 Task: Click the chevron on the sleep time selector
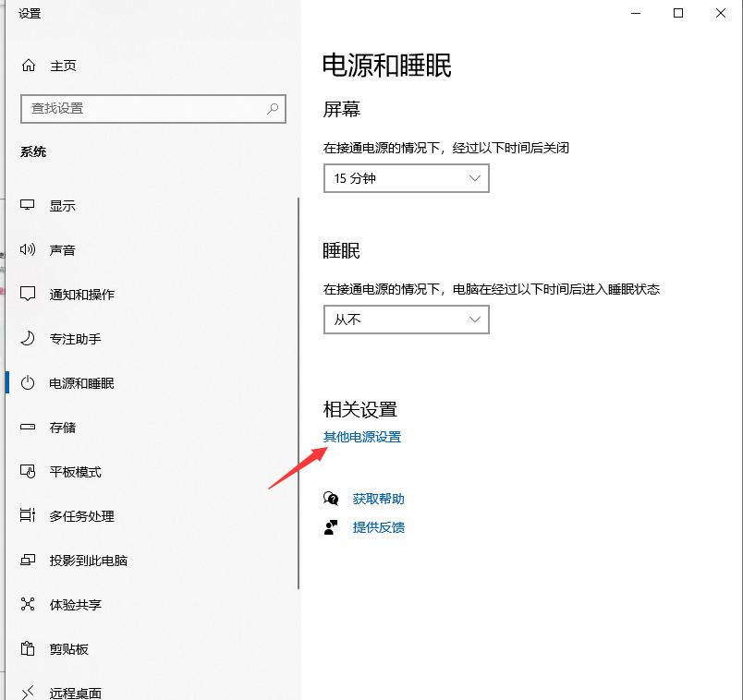tap(475, 320)
